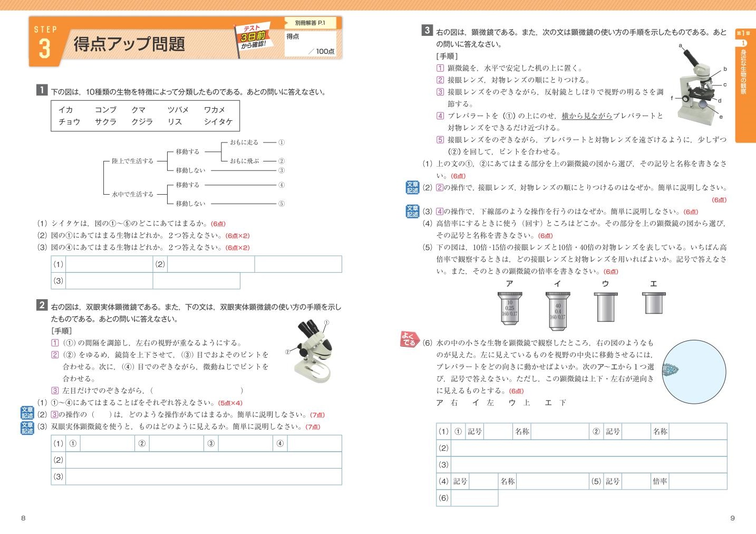Viewport: 756px width, 534px height.
Task: Click answer option エ 下
Action: (556, 403)
